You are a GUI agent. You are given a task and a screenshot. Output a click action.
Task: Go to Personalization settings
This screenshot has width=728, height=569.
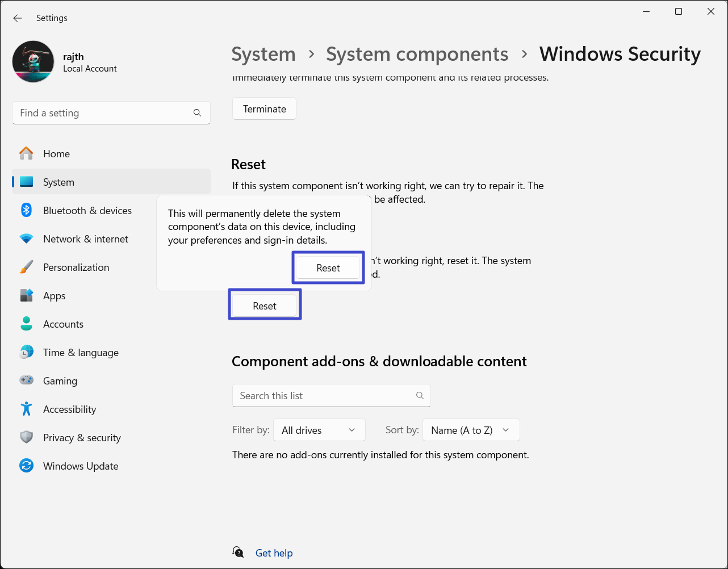76,267
